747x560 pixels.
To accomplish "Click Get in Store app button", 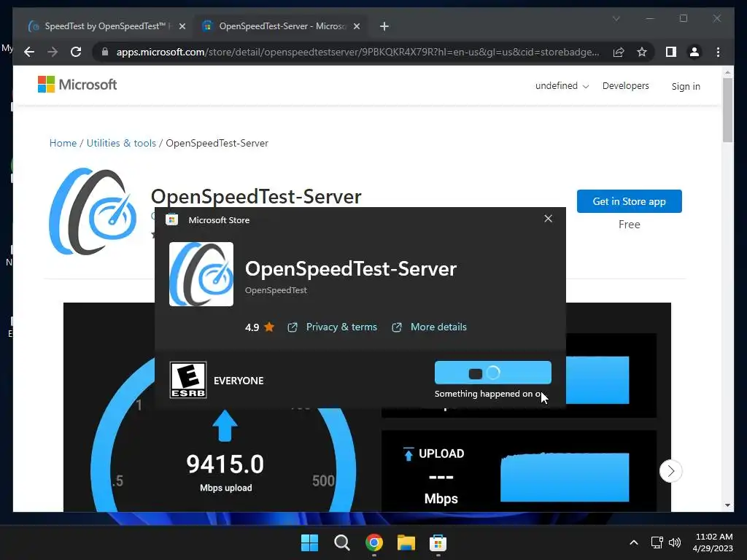I will (629, 201).
